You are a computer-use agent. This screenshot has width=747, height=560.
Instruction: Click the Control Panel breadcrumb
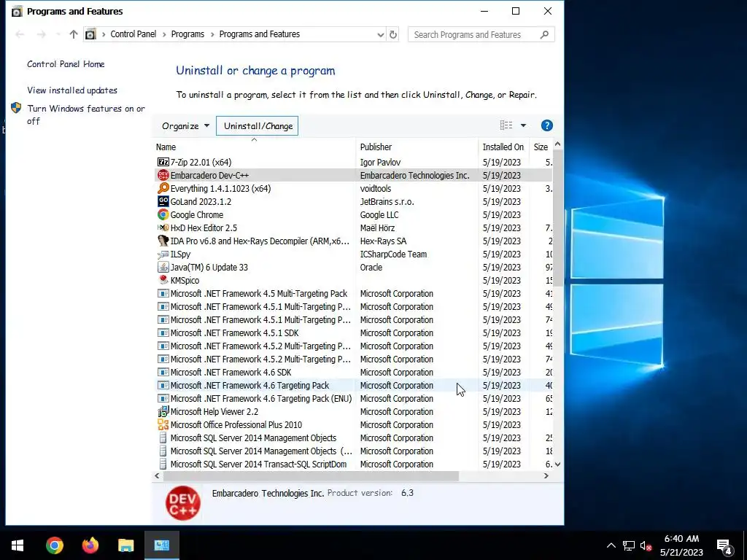point(133,34)
